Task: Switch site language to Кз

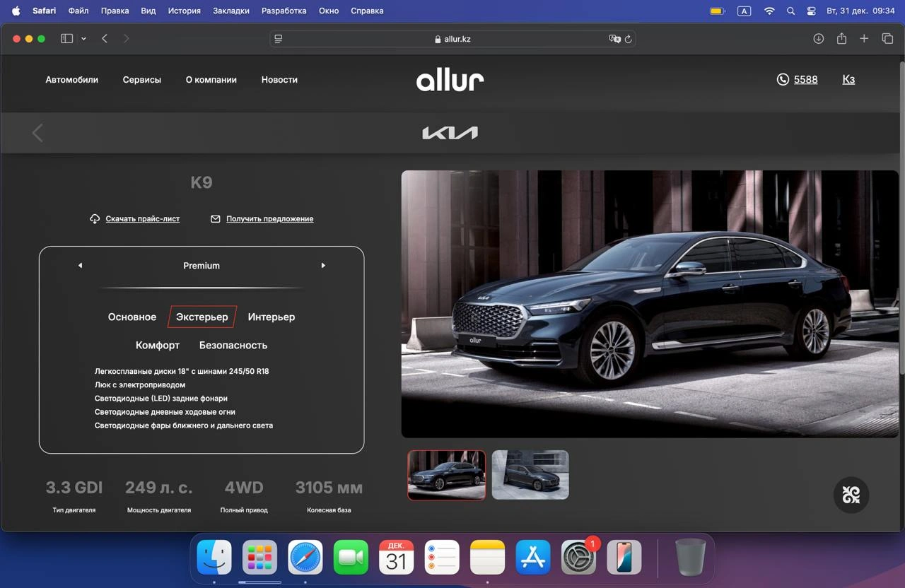Action: click(x=848, y=80)
